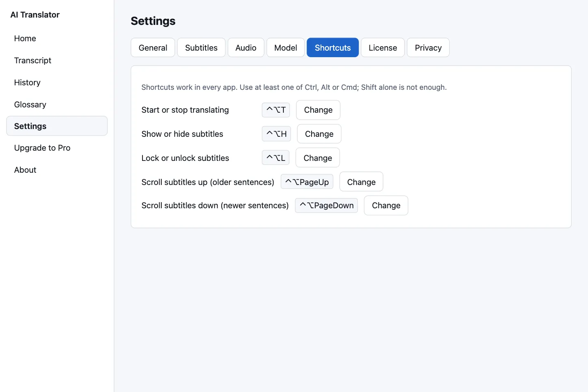This screenshot has height=392, width=588.
Task: Open the General settings tab
Action: click(x=153, y=48)
